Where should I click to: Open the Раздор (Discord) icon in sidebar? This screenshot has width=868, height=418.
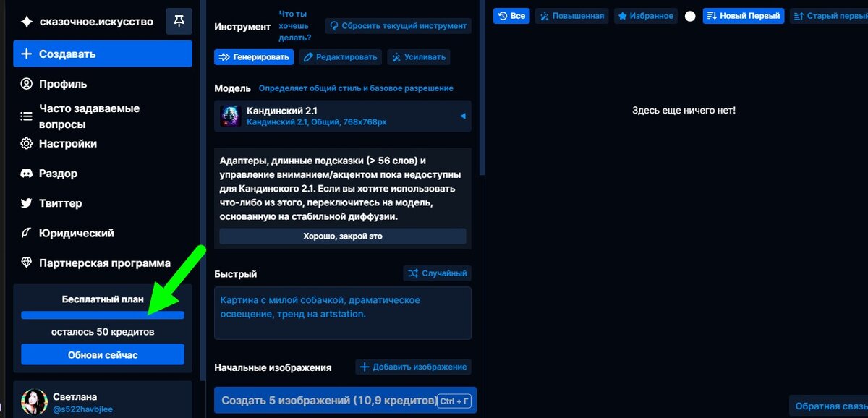25,173
